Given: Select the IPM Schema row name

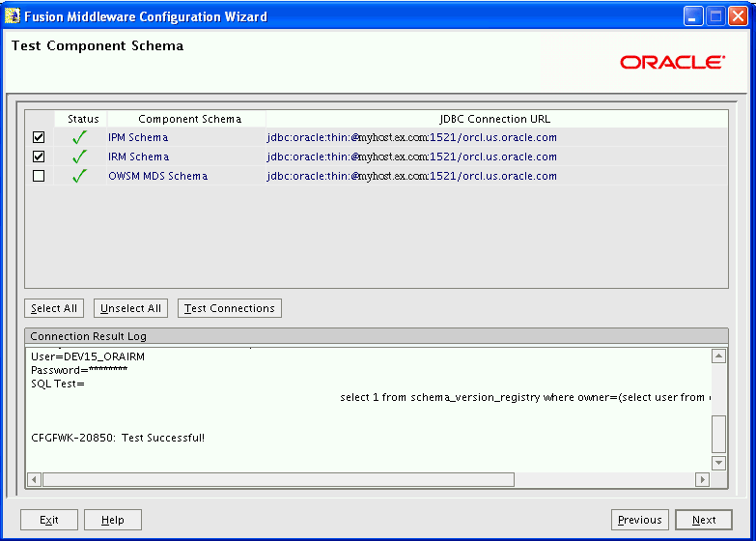Looking at the screenshot, I should pyautogui.click(x=138, y=137).
